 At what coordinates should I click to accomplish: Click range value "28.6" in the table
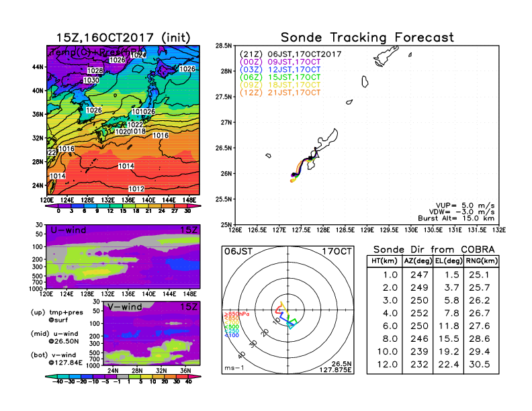(480, 338)
